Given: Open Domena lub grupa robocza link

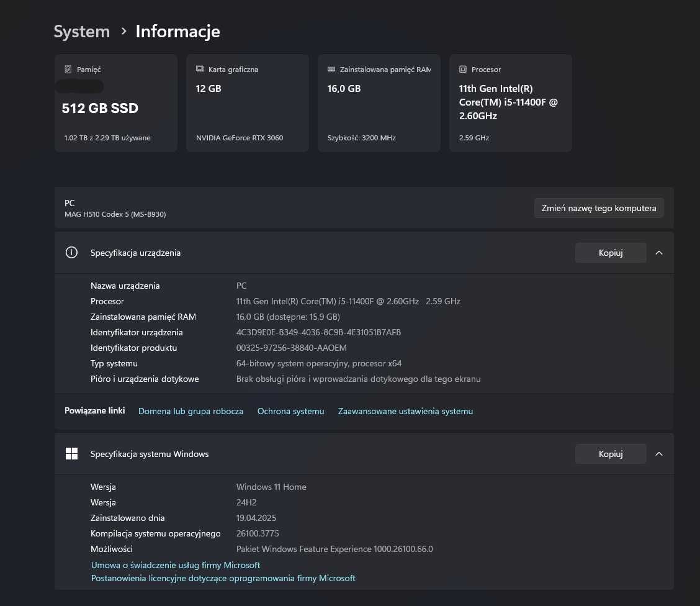Looking at the screenshot, I should pos(191,411).
